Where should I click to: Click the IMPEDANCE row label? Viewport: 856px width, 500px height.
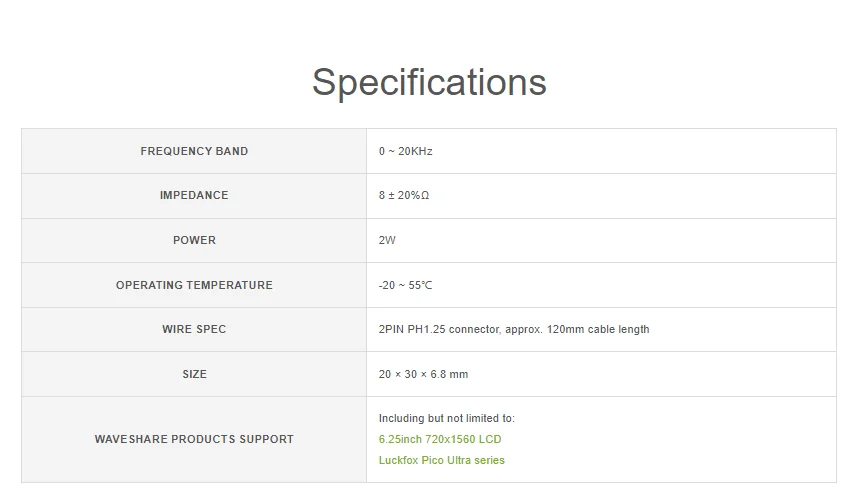coord(194,195)
